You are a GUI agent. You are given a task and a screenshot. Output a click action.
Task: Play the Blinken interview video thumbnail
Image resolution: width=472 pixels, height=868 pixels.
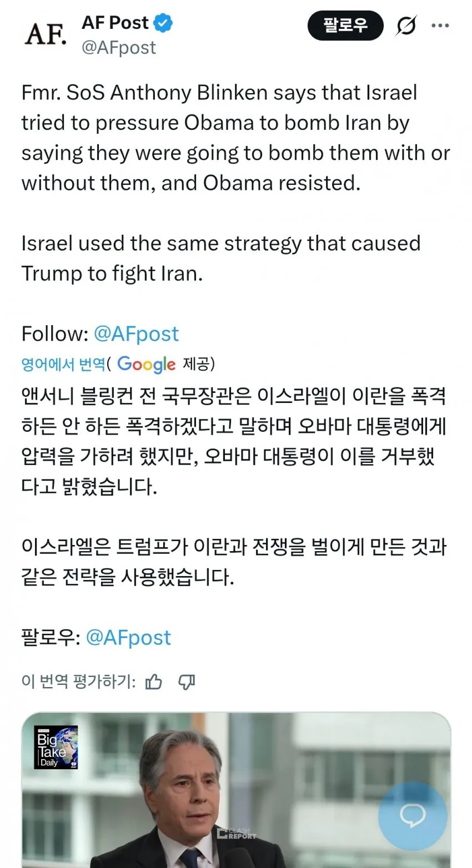pos(236,790)
